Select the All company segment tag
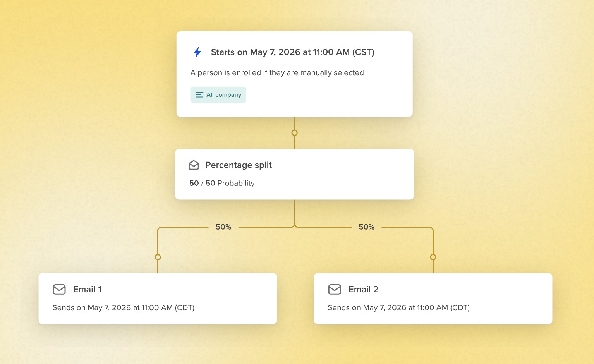 [218, 95]
